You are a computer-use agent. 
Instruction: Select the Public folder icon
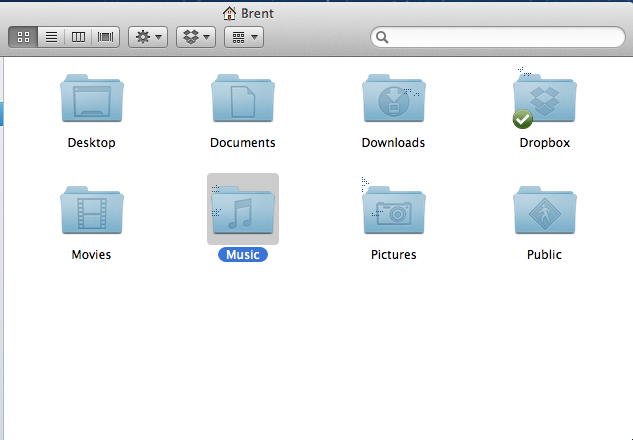click(545, 210)
